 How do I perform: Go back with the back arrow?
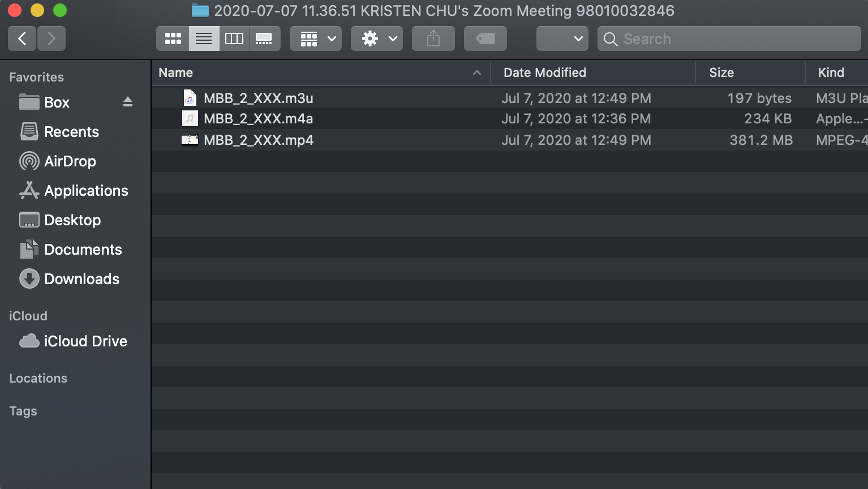point(22,38)
